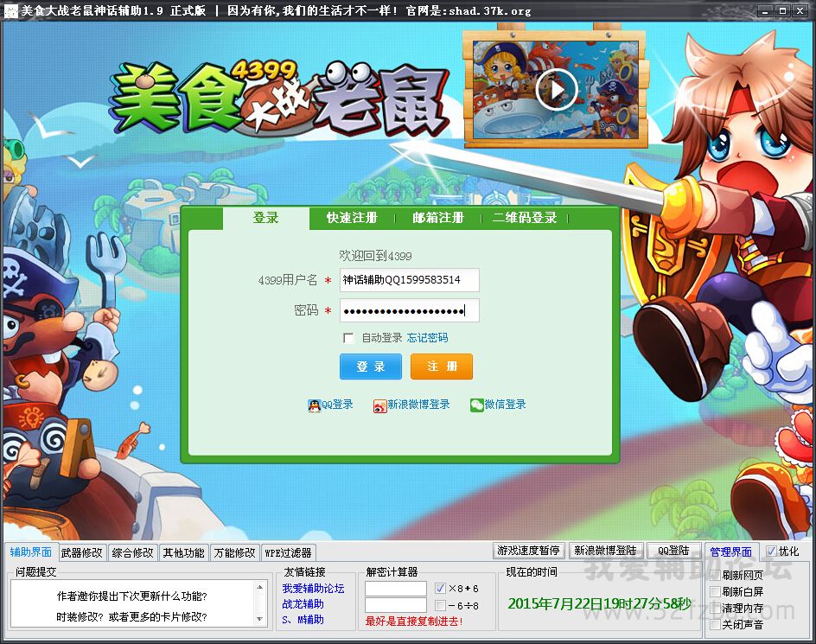This screenshot has width=816, height=644.
Task: Select the 管理界面 tab
Action: pyautogui.click(x=730, y=552)
